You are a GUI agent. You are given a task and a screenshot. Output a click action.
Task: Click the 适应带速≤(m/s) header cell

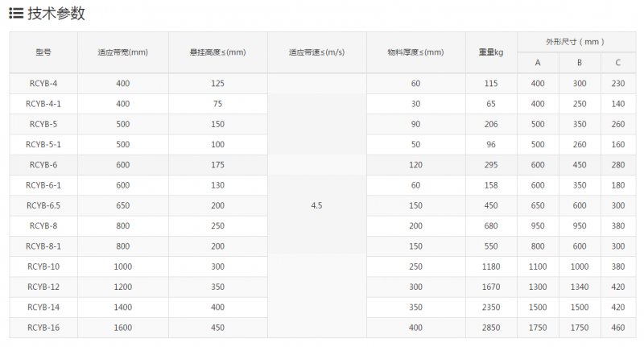pyautogui.click(x=316, y=52)
